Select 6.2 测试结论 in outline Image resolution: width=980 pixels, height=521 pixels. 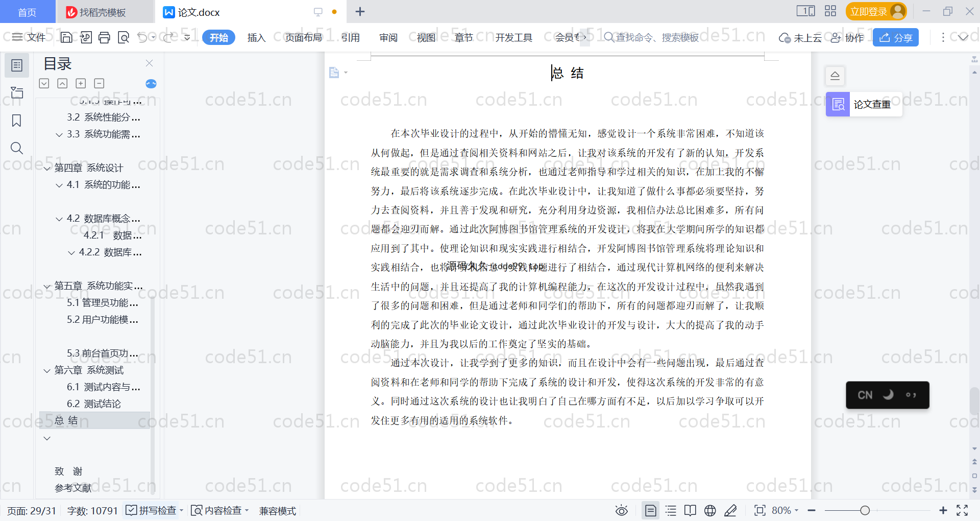[94, 404]
